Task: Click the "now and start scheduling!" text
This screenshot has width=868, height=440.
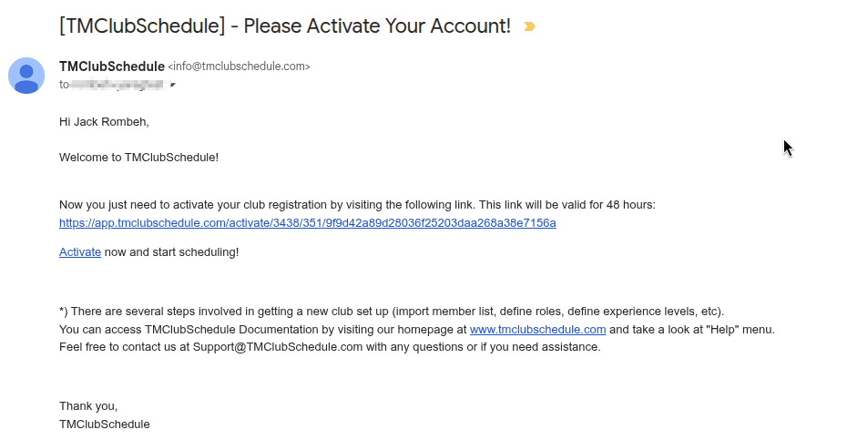Action: tap(171, 251)
